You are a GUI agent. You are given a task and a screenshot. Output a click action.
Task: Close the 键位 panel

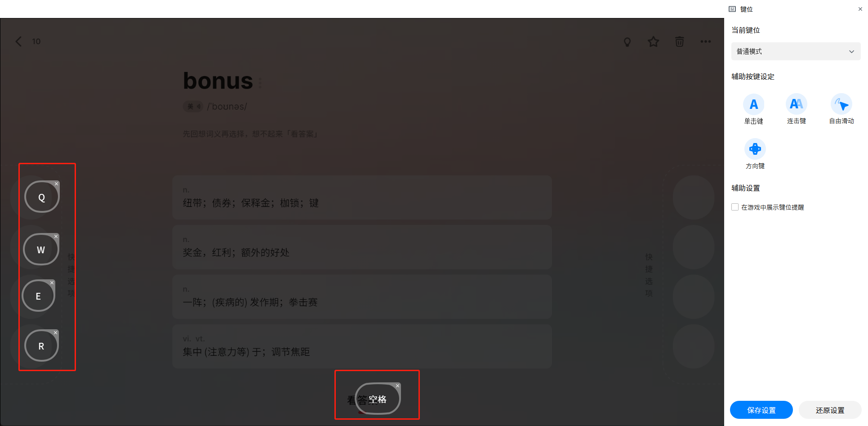[x=860, y=9]
